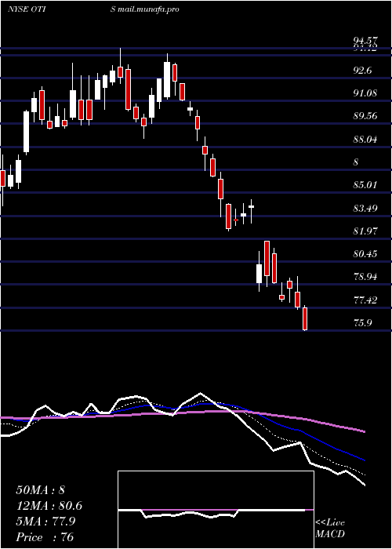
Task: Click the 80.45 price axis label
Action: pos(365,254)
